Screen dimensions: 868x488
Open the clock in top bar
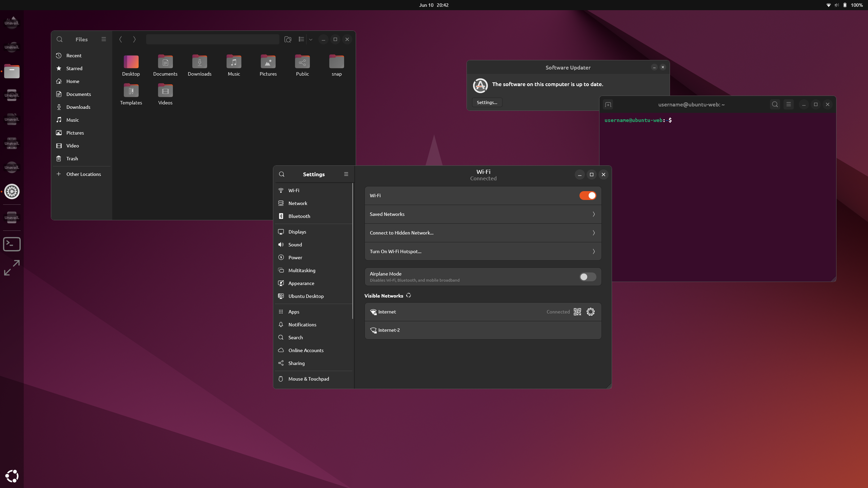(x=434, y=5)
